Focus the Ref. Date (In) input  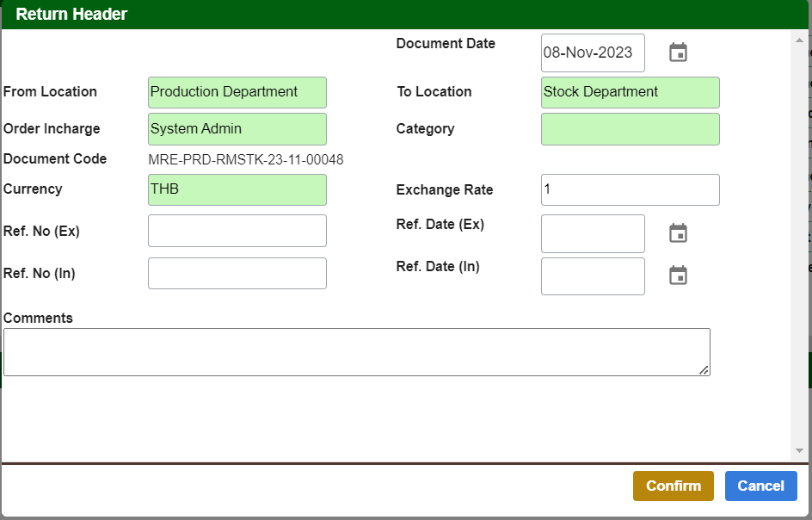(593, 276)
